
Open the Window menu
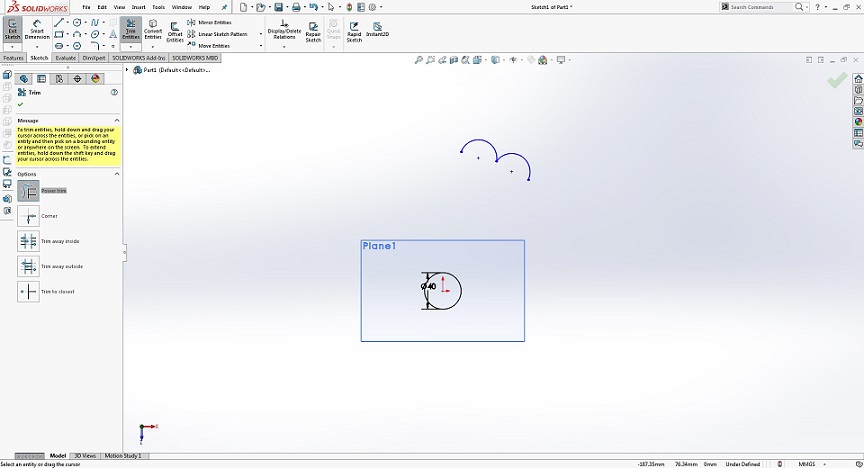point(182,7)
